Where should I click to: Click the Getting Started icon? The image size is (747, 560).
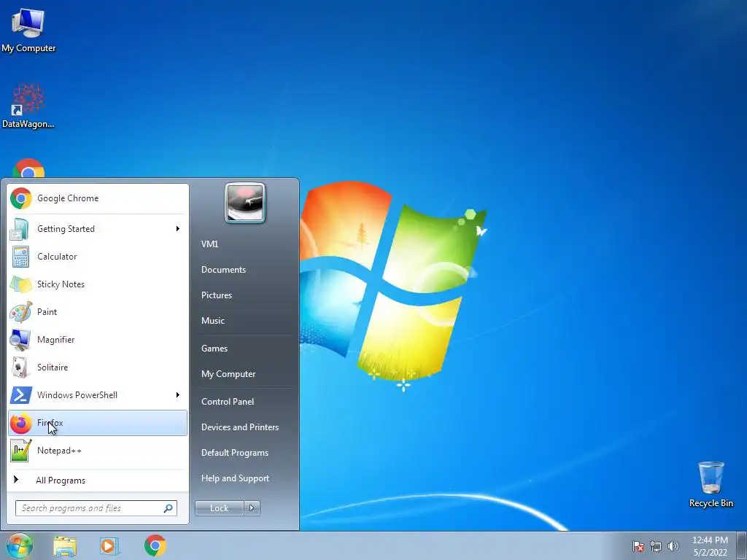point(20,229)
